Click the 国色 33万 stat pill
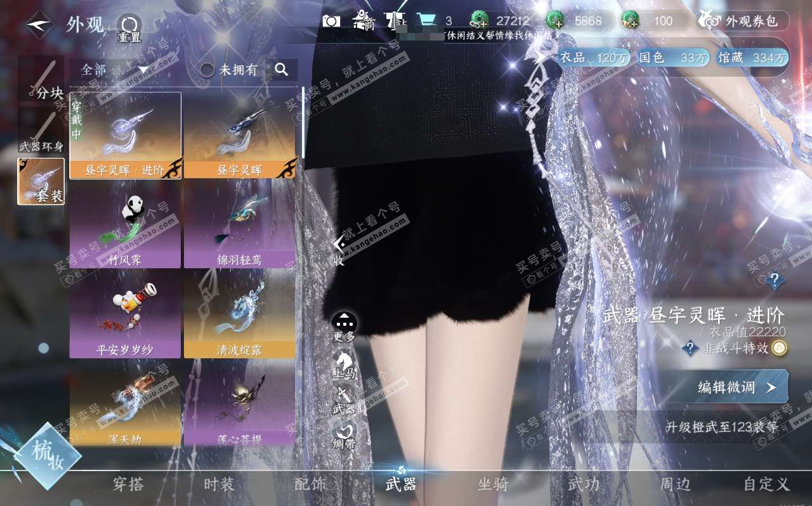The height and width of the screenshot is (506, 812). point(672,58)
